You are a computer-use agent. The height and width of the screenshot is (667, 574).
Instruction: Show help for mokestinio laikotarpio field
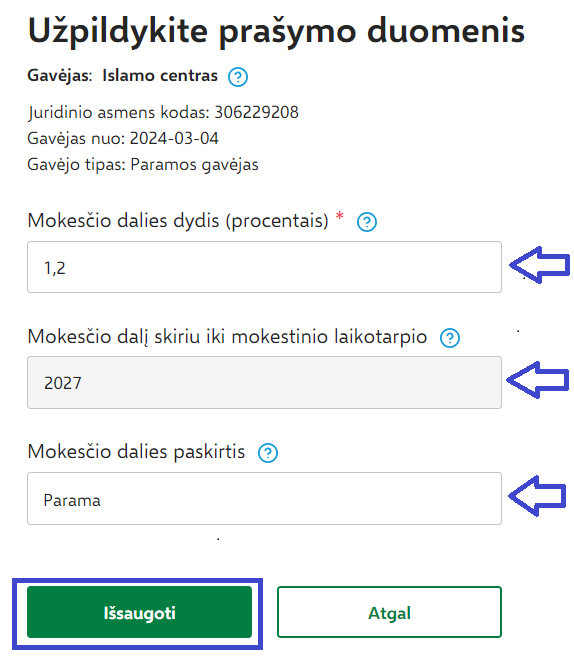click(x=449, y=338)
